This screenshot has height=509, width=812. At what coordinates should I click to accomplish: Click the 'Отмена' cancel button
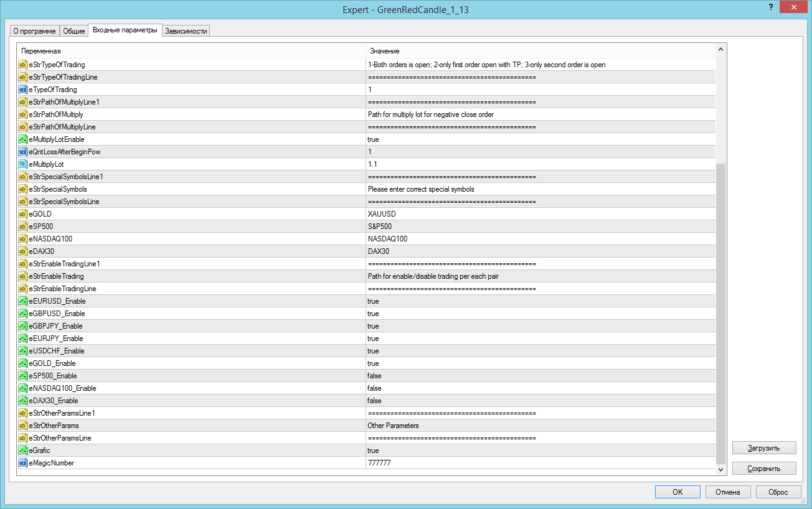[x=728, y=492]
